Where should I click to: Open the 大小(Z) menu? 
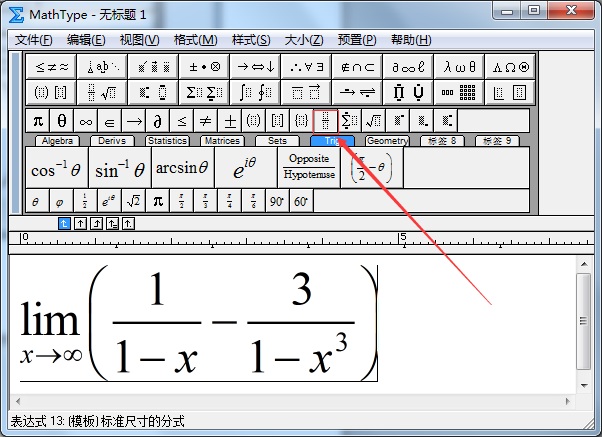304,40
